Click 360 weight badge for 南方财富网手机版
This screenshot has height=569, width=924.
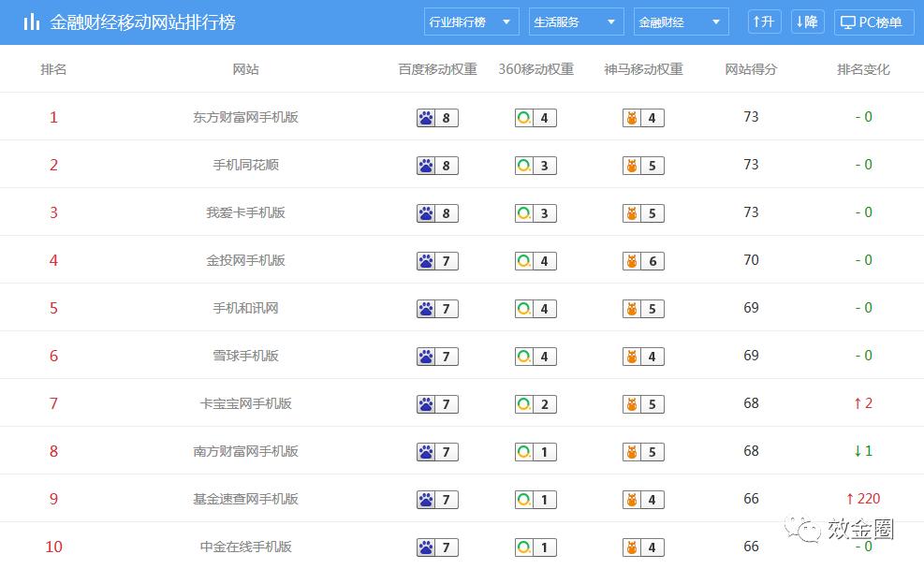535,452
